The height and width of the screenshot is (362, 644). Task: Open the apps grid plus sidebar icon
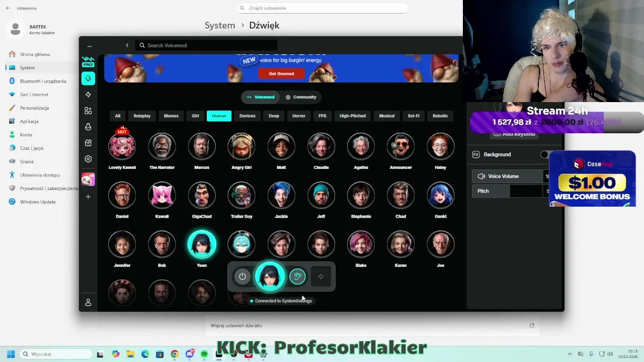pyautogui.click(x=88, y=111)
